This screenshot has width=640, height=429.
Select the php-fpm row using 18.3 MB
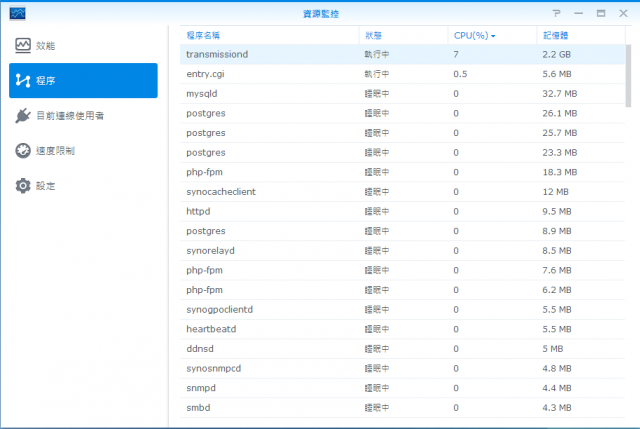coord(402,172)
